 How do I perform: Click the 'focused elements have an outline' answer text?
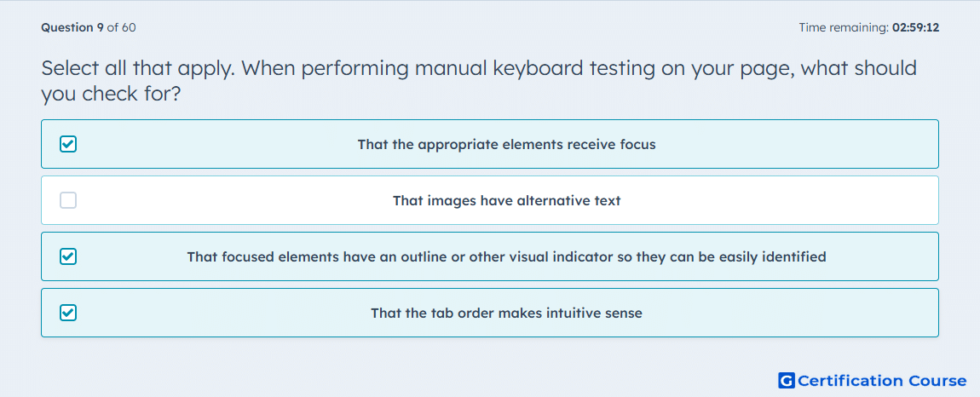[506, 256]
